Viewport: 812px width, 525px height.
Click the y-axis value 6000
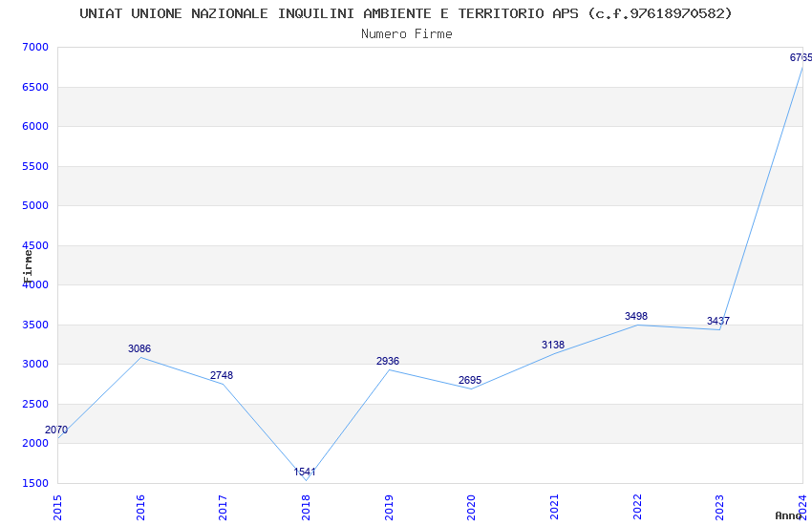[35, 126]
